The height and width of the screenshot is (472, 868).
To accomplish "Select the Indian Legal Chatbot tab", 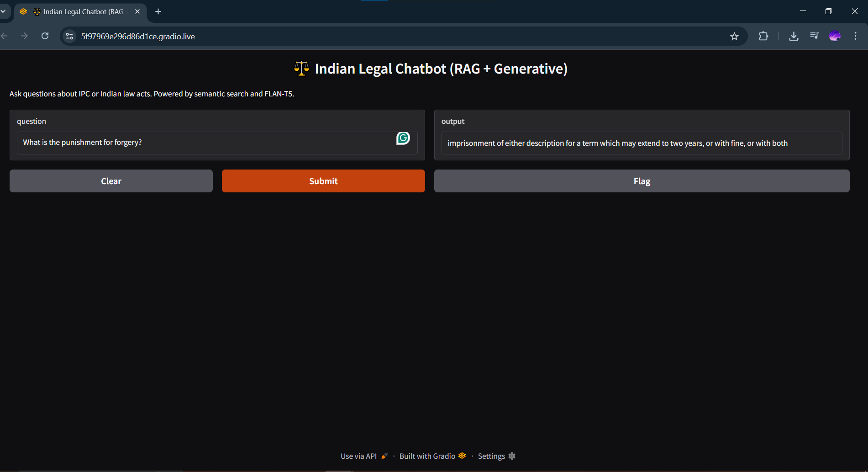I will [80, 11].
